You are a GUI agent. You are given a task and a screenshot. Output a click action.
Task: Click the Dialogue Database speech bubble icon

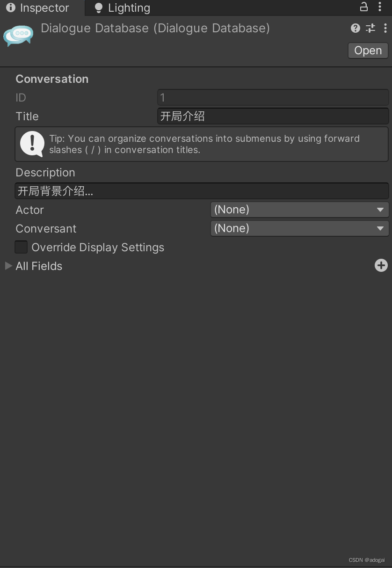pos(18,36)
